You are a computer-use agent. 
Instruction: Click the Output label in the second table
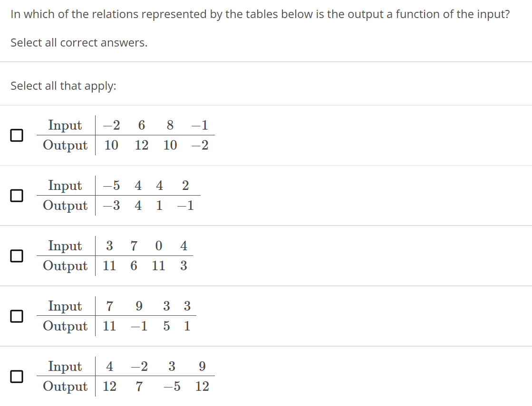coord(65,206)
